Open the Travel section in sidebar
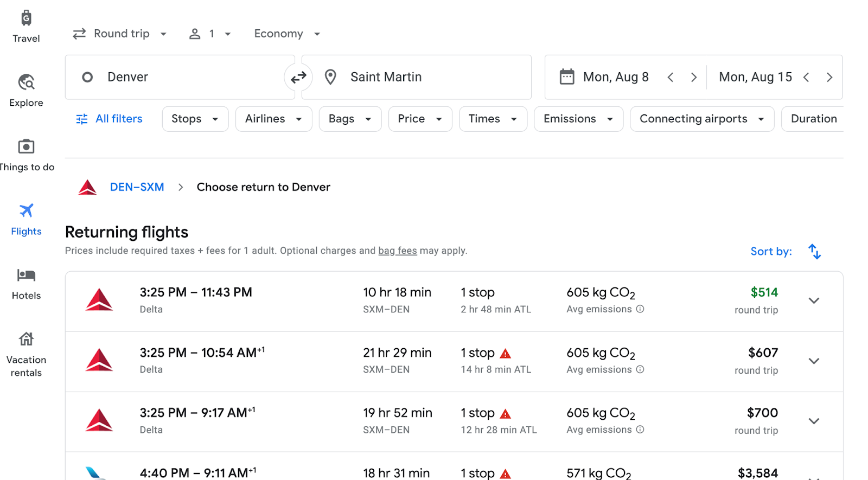Viewport: 868px width, 480px height. tap(26, 26)
